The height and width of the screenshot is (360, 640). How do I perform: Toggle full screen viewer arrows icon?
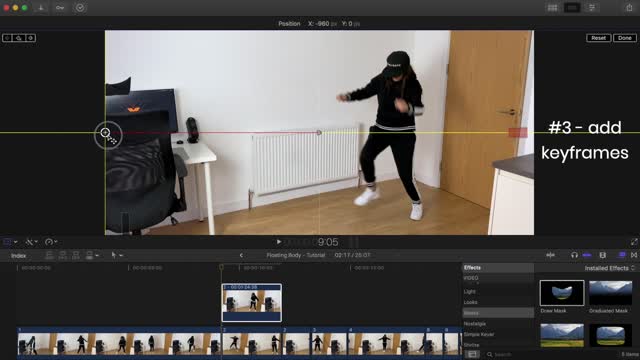click(x=633, y=242)
